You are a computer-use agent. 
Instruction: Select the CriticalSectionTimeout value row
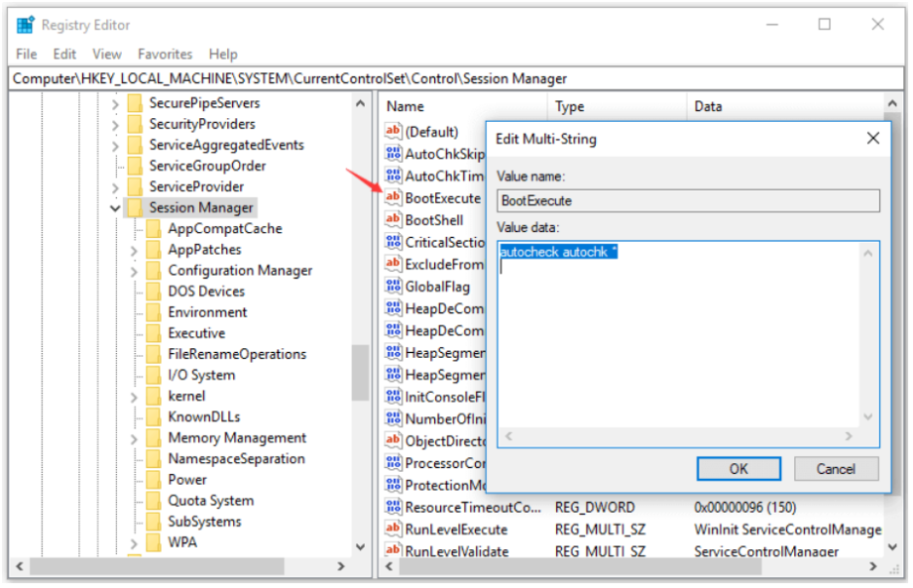[434, 242]
